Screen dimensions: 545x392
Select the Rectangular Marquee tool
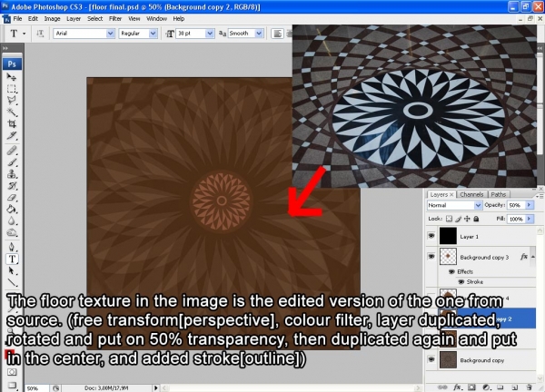(x=12, y=89)
